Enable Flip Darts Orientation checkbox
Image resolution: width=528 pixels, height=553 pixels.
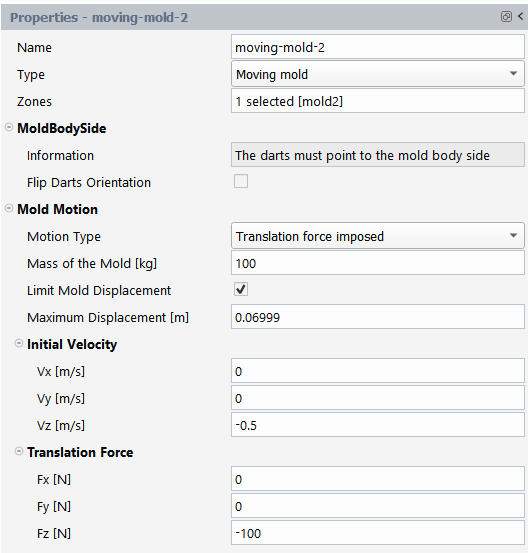(241, 181)
